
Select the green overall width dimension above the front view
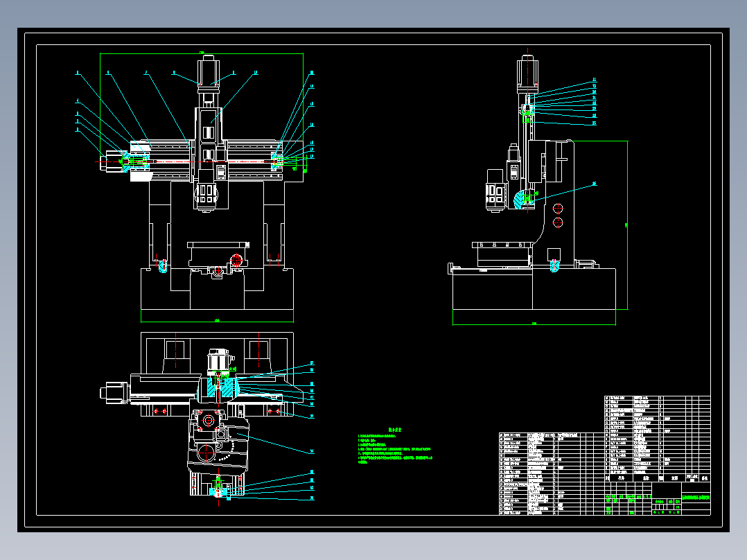tap(202, 53)
